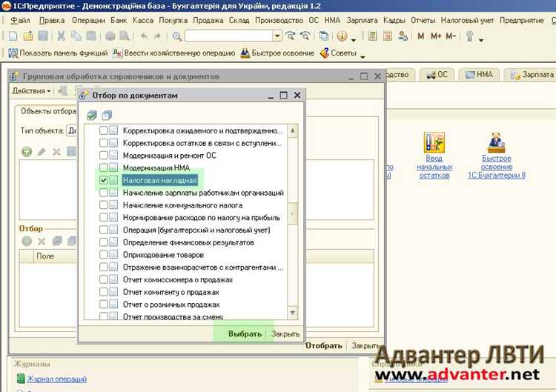Enable the Модернизация НМА checkbox
This screenshot has width=556, height=392.
(104, 168)
